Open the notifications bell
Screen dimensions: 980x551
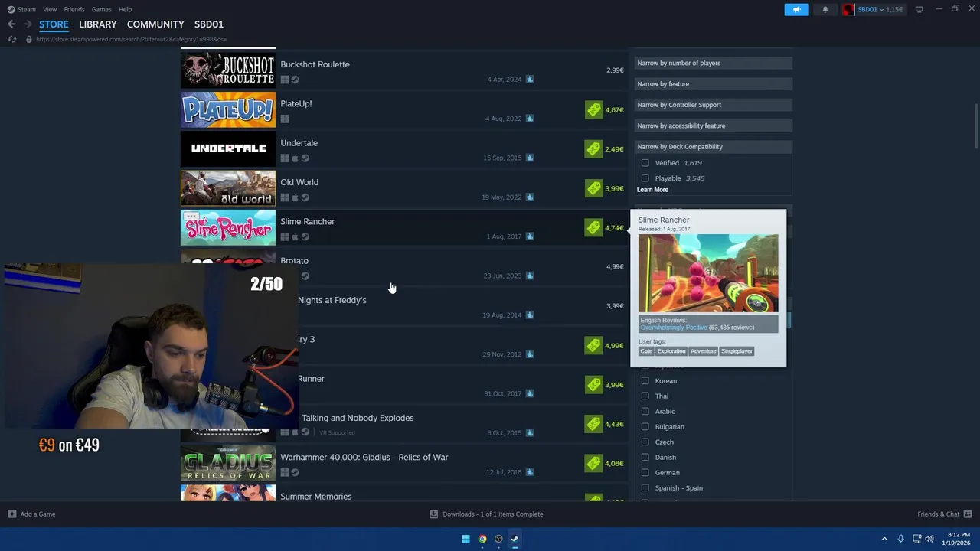[825, 9]
